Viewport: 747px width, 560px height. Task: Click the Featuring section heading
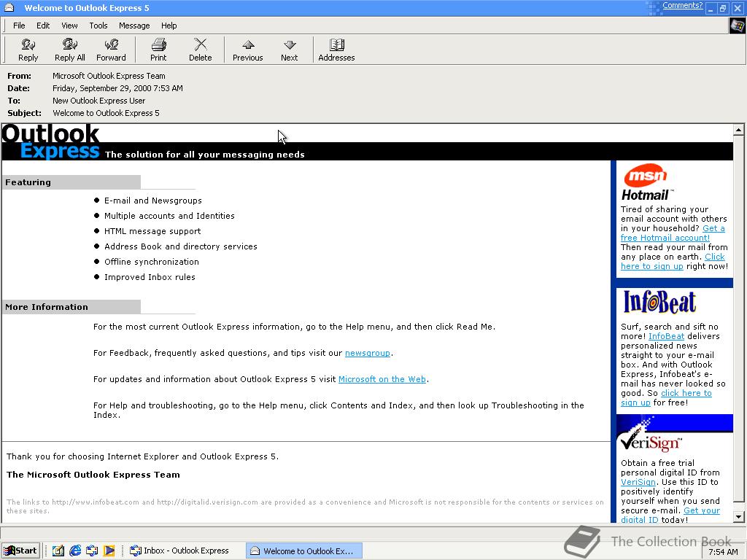point(28,182)
